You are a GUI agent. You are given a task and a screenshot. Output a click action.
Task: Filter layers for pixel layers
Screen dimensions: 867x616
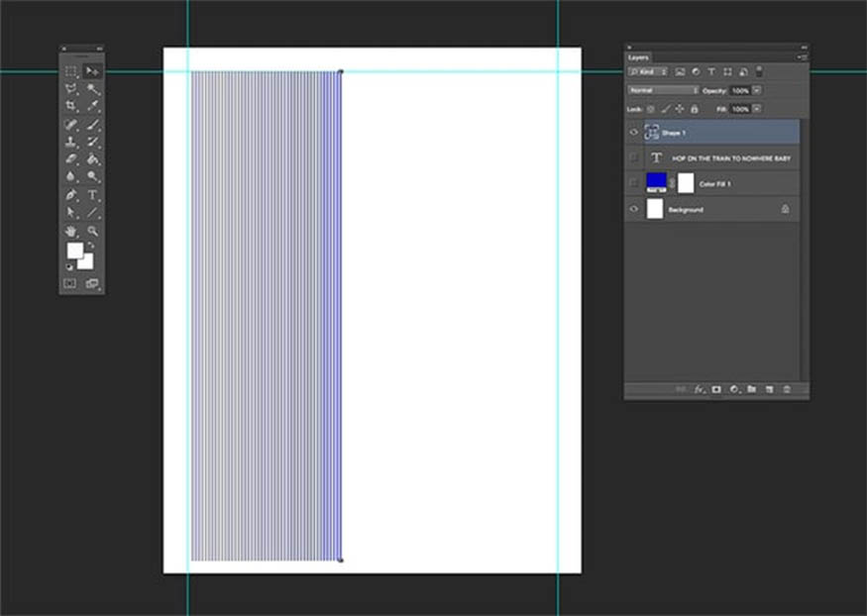680,72
